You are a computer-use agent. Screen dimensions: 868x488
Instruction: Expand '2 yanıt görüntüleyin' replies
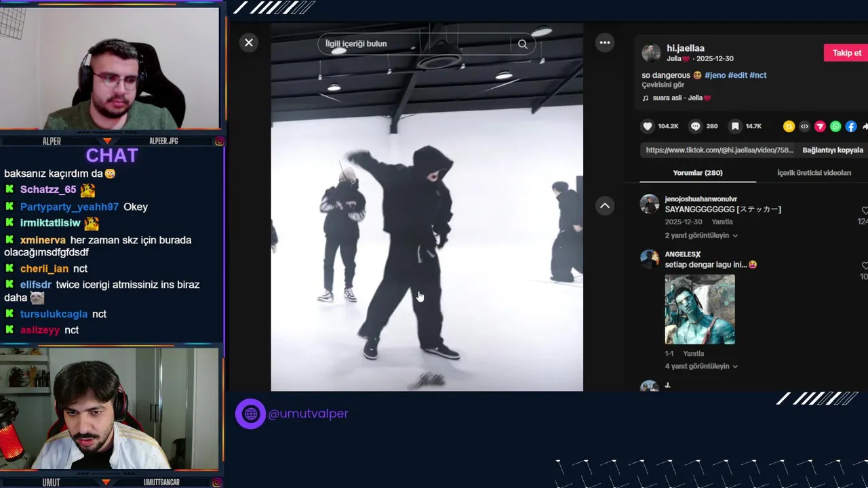(x=701, y=236)
